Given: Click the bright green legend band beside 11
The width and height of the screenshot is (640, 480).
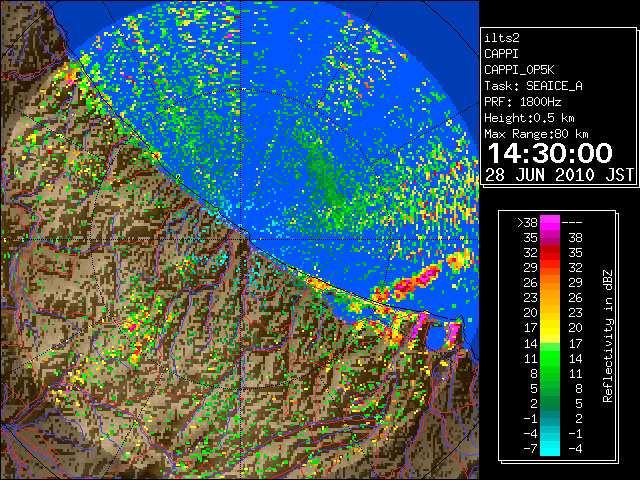Looking at the screenshot, I should [549, 358].
